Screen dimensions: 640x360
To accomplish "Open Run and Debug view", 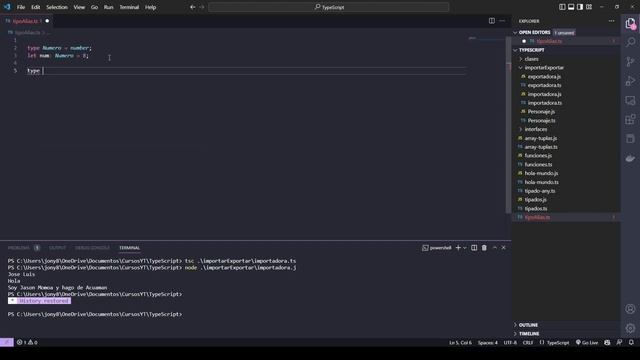I will tap(630, 81).
